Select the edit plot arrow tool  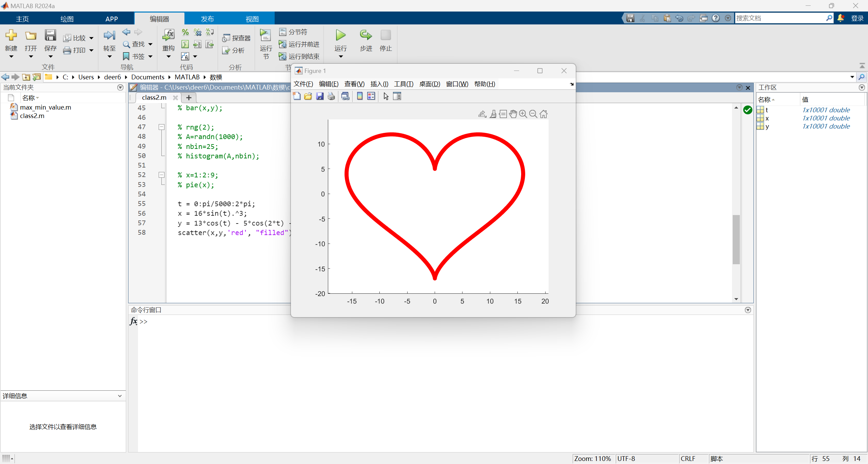pos(386,96)
